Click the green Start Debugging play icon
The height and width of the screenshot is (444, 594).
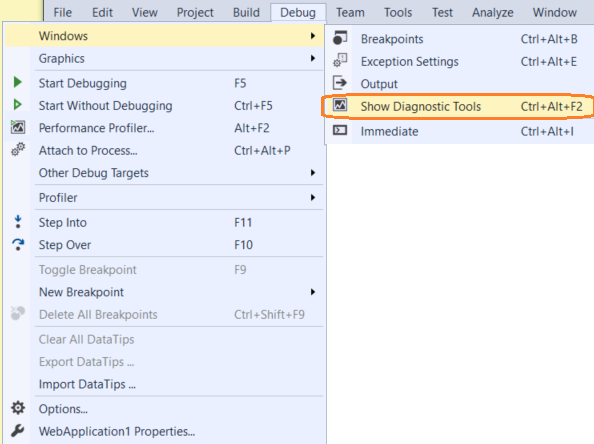click(x=17, y=82)
